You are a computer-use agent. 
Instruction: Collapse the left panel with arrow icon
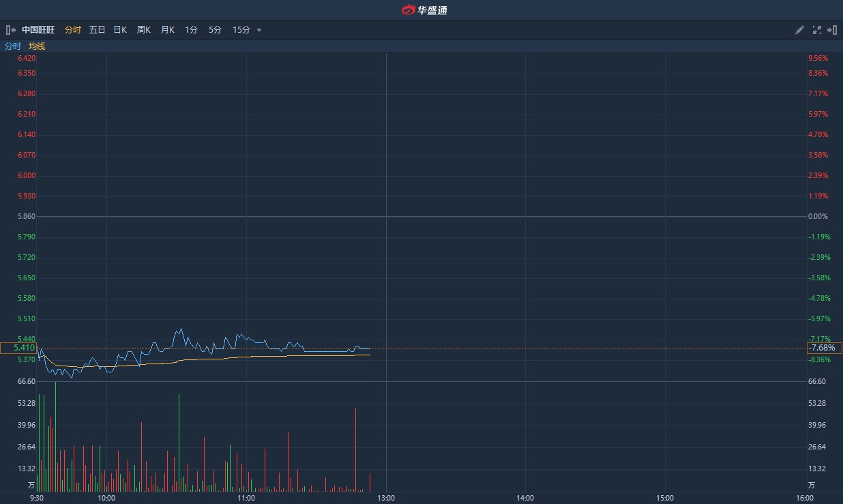(x=10, y=30)
